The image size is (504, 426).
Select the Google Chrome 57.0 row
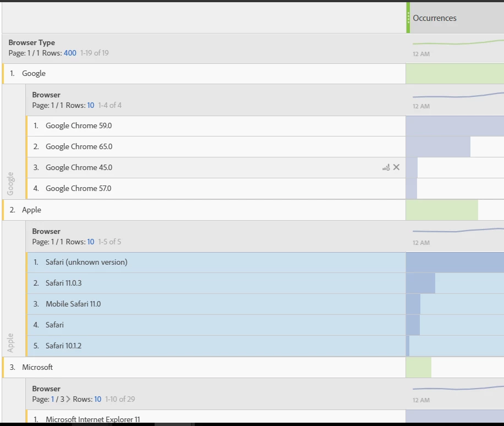tap(216, 188)
